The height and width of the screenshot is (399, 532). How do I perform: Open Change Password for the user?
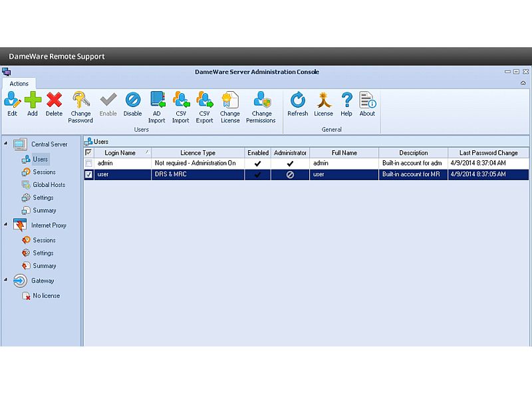80,107
